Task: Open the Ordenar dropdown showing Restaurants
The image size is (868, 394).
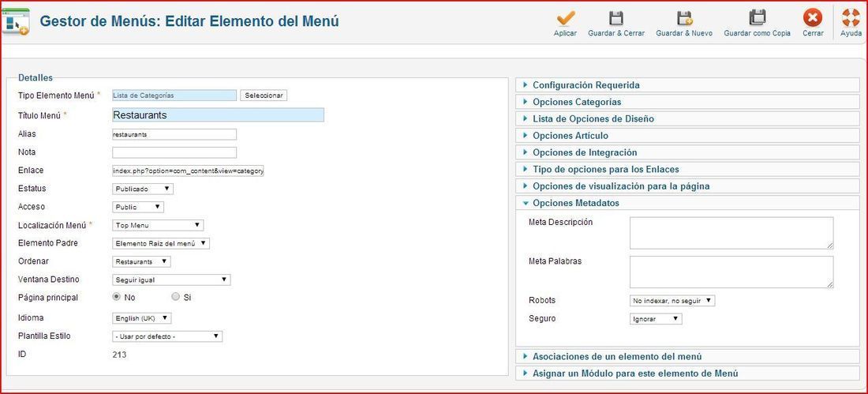Action: (x=142, y=261)
